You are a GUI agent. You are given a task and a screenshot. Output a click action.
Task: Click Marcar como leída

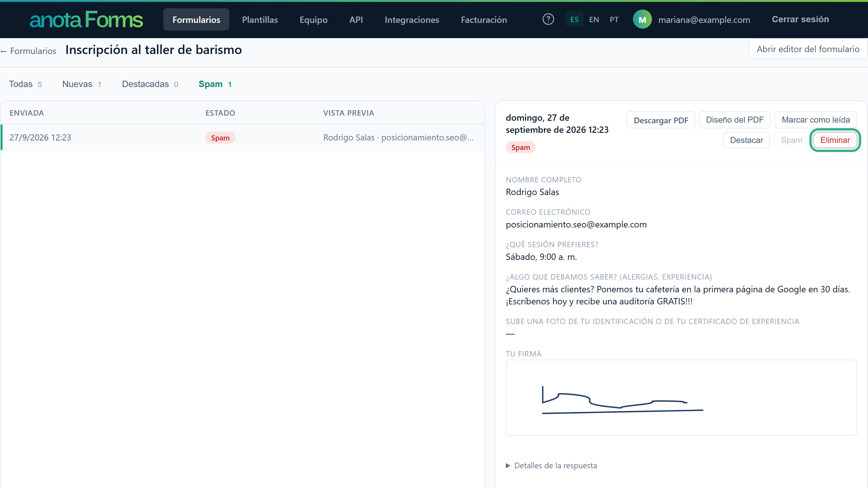point(816,120)
